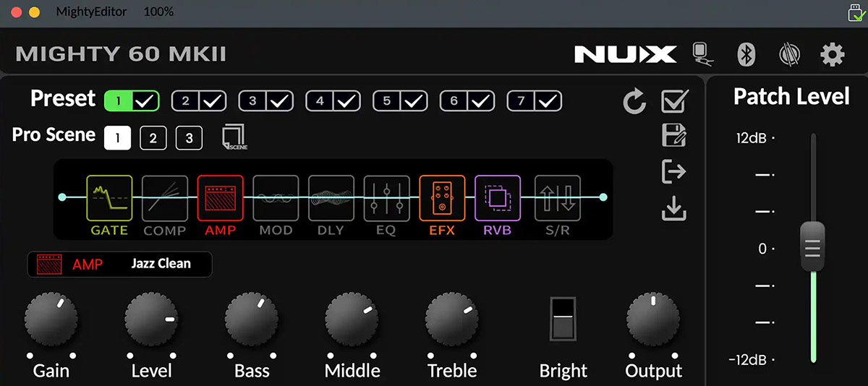
Task: Open the RVB reverb block
Action: [x=497, y=197]
